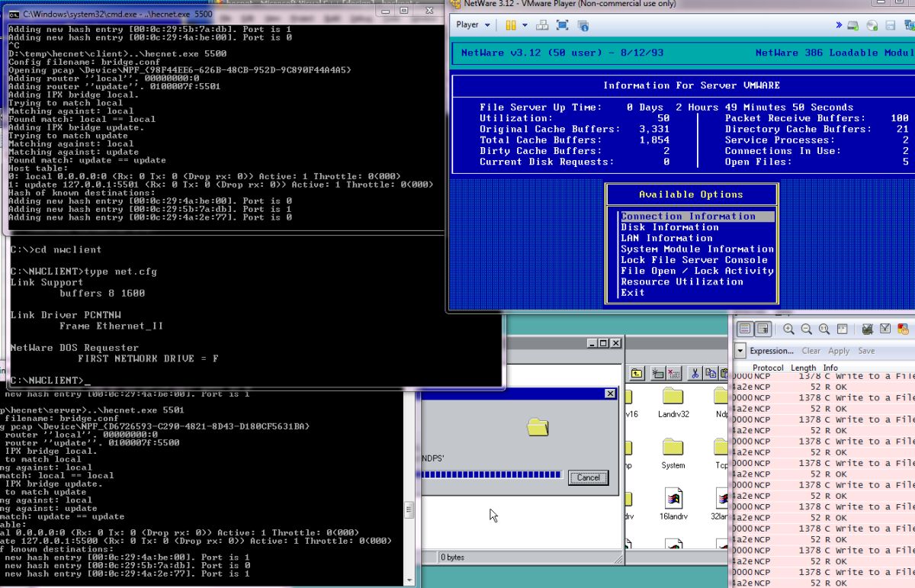
Task: Click the Cut scissors toolbar icon
Action: (x=695, y=373)
